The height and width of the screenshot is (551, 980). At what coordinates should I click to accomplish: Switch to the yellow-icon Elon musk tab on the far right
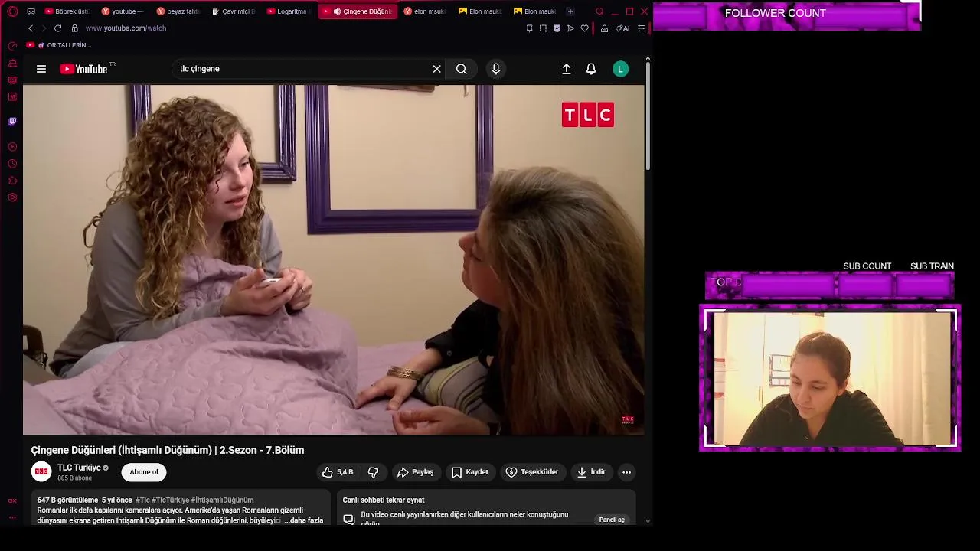pyautogui.click(x=535, y=11)
